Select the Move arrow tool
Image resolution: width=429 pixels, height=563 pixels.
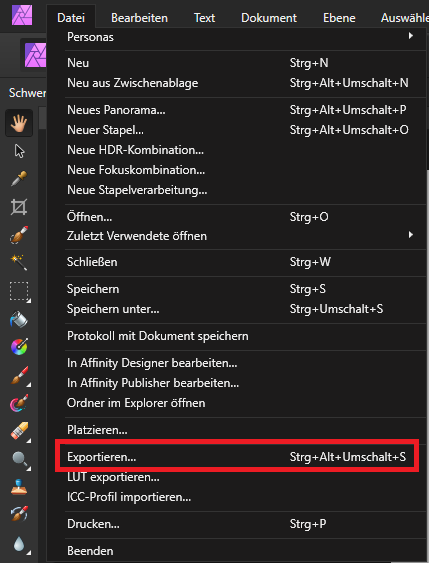tap(19, 151)
